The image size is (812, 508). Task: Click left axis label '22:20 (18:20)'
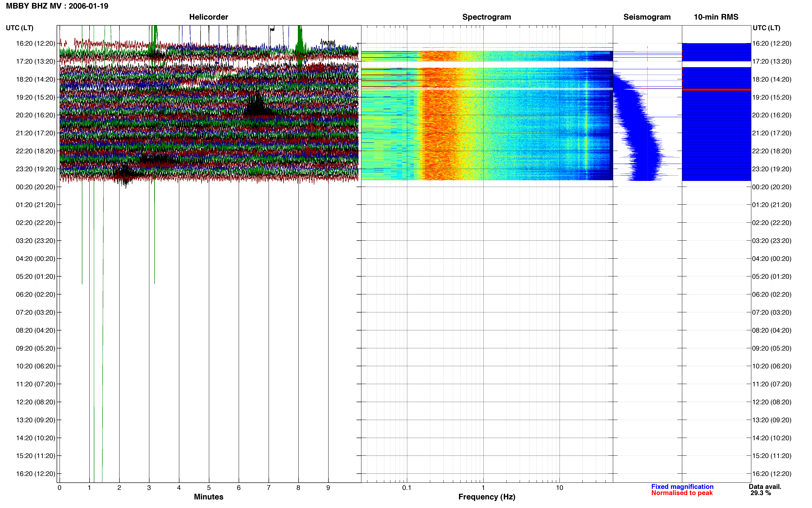pos(36,151)
